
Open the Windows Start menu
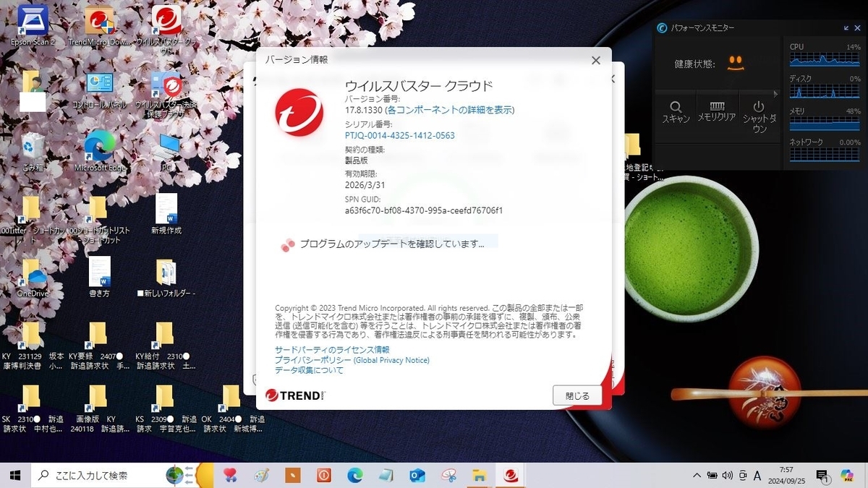15,475
